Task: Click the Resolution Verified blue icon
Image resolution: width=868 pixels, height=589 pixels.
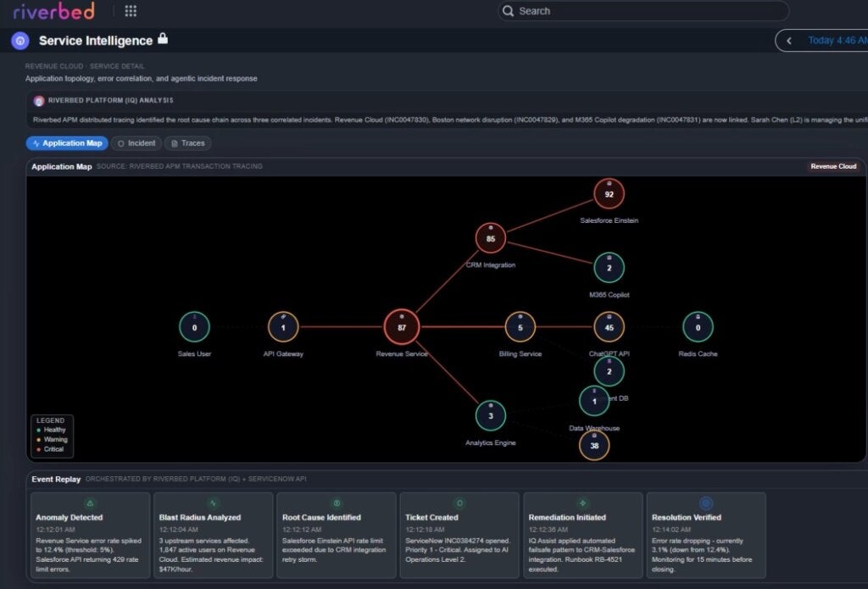Action: 706,503
